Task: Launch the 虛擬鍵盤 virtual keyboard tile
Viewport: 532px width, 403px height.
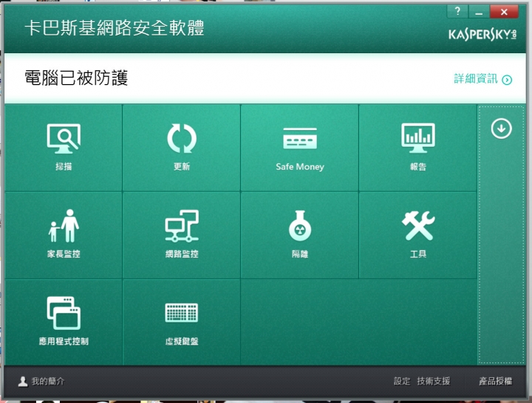Action: pos(182,322)
